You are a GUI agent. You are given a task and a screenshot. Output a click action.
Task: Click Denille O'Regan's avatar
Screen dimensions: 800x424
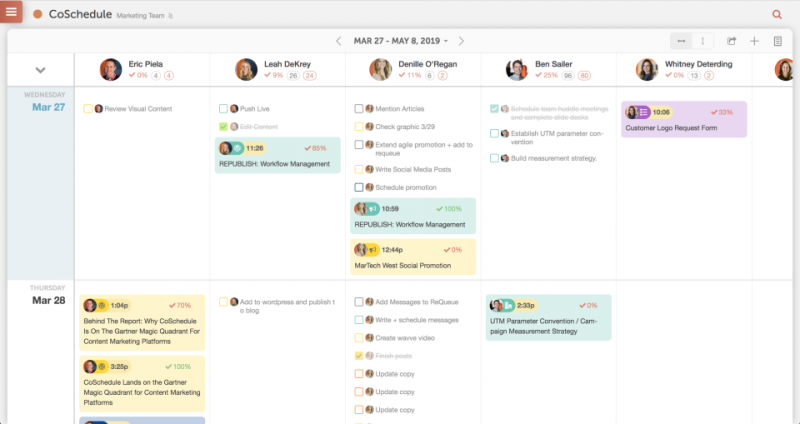(x=381, y=69)
